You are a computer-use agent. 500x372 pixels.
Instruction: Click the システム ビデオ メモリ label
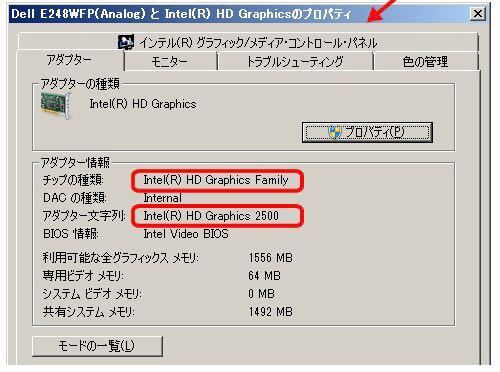pos(92,294)
